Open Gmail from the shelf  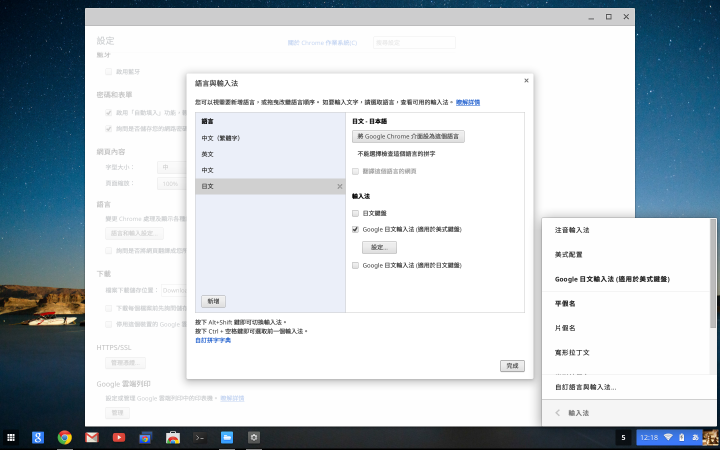point(92,438)
